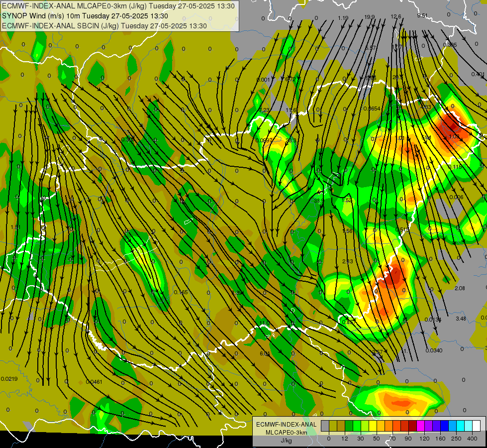Click map value 0.401 near right edge
Screen dimensions: 487x448
coord(478,74)
